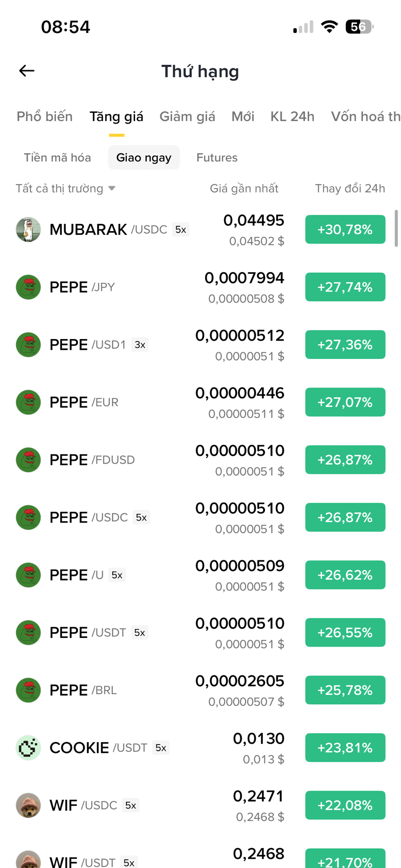
Task: Tap the +23,81% COOKIE change button
Action: (345, 748)
